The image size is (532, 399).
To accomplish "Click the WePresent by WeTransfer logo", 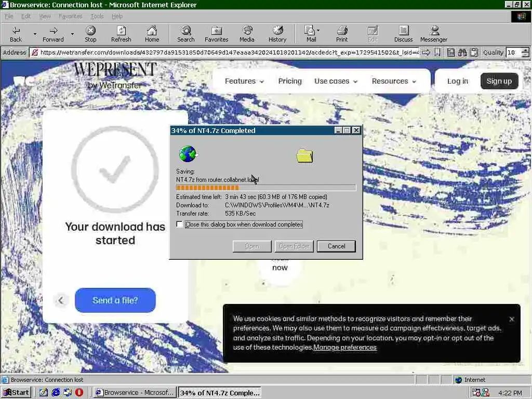I will [115, 75].
